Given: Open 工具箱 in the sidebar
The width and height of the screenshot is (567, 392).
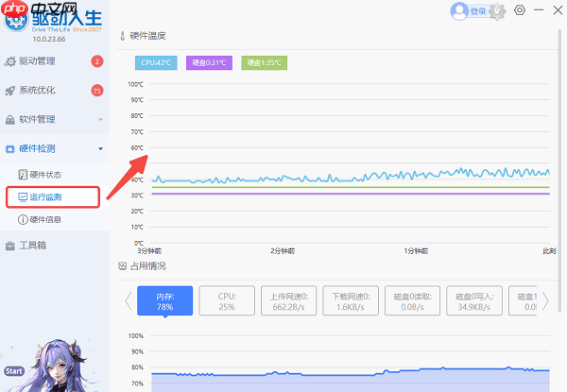Looking at the screenshot, I should (54, 246).
